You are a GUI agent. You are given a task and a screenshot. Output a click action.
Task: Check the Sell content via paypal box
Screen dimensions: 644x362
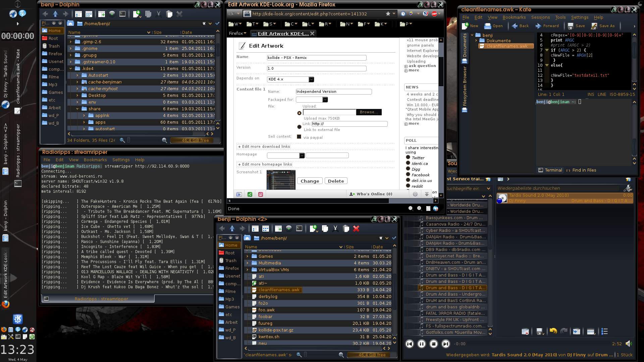[x=299, y=137]
